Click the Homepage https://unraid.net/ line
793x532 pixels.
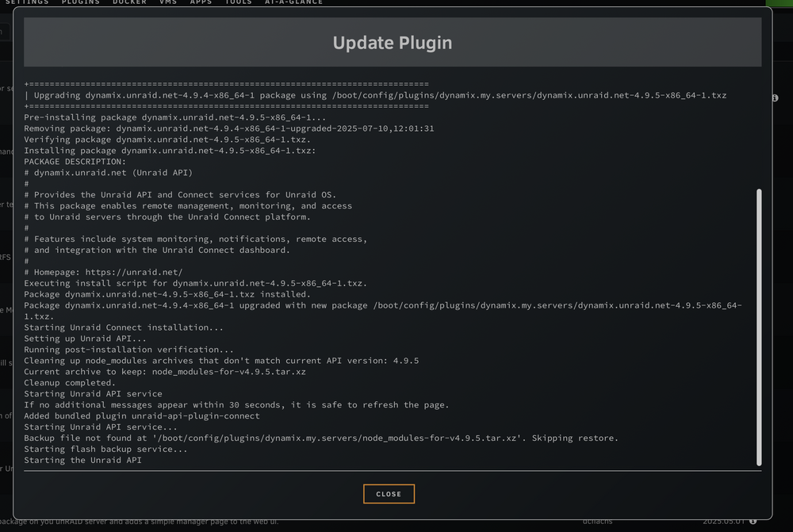pyautogui.click(x=103, y=272)
